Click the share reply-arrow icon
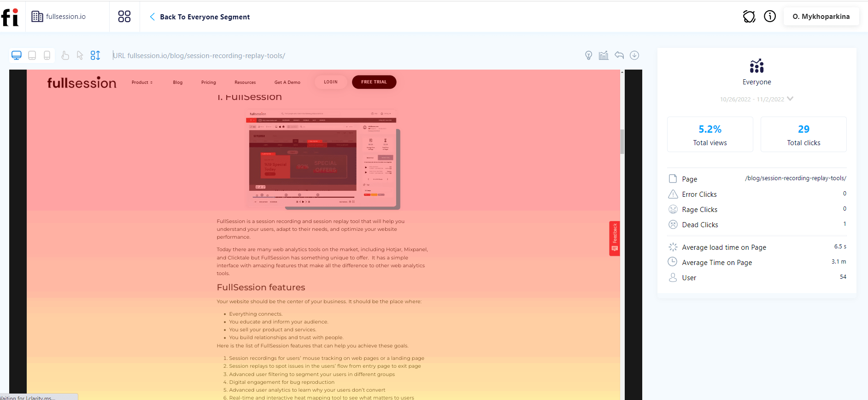Screen dimensions: 868x400 [619, 55]
